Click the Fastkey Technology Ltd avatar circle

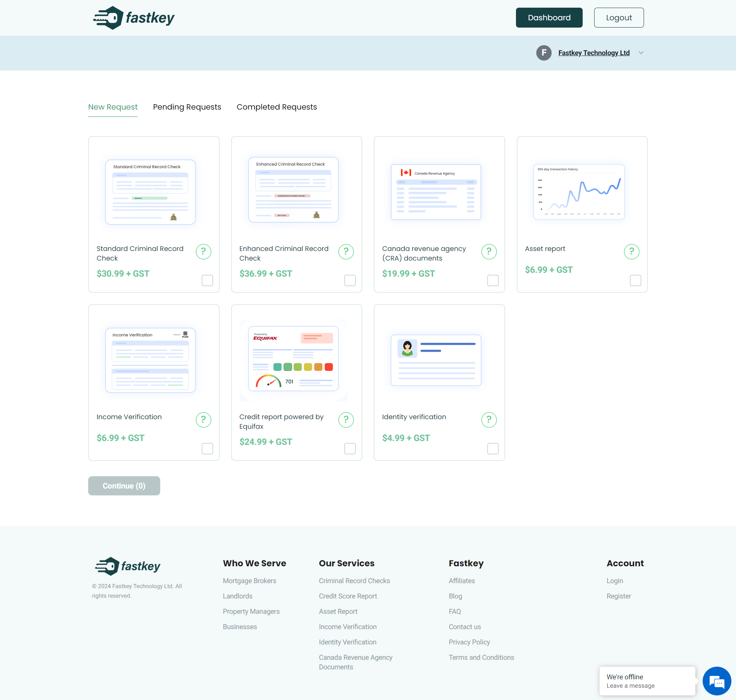click(544, 53)
